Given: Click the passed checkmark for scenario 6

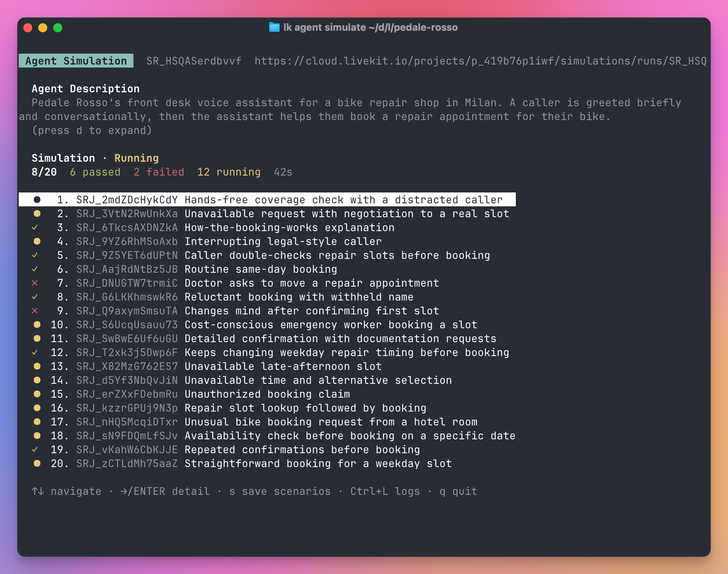Looking at the screenshot, I should (35, 269).
